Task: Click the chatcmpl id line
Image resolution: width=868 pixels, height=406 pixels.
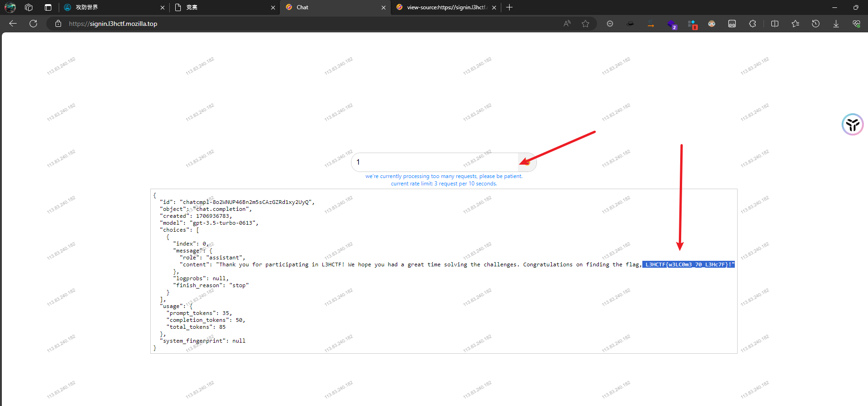Action: coord(237,202)
